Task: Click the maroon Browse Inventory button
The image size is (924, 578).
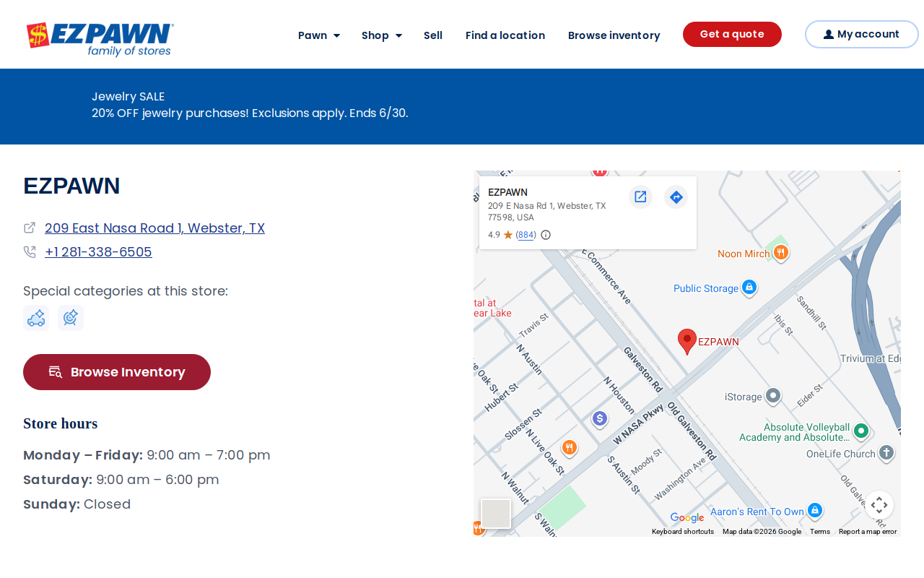Action: (x=117, y=372)
